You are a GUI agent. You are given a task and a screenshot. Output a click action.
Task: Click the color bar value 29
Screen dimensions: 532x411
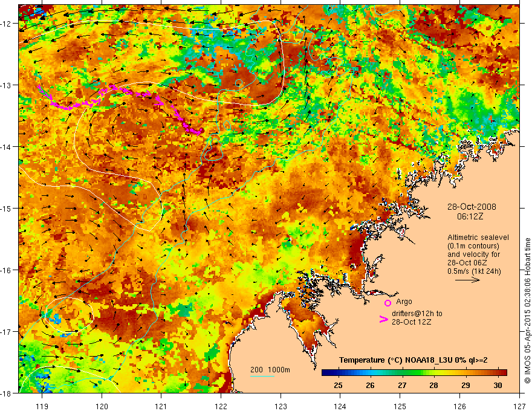466,385
